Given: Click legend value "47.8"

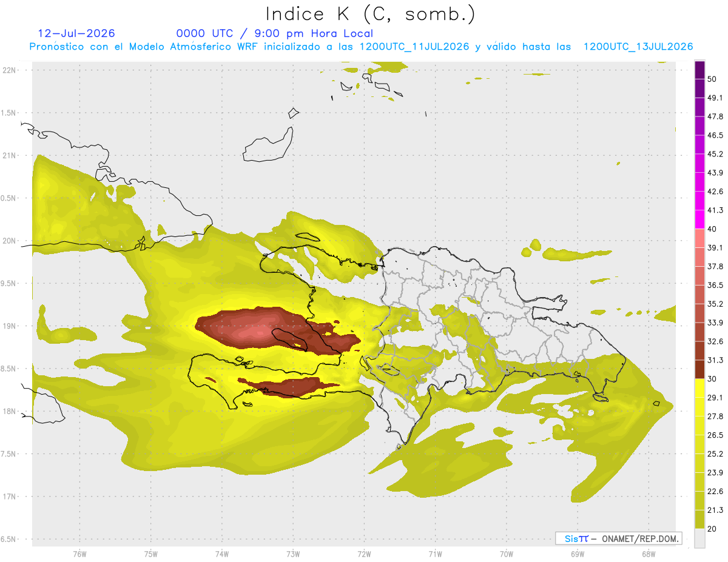Looking at the screenshot, I should pyautogui.click(x=715, y=116).
